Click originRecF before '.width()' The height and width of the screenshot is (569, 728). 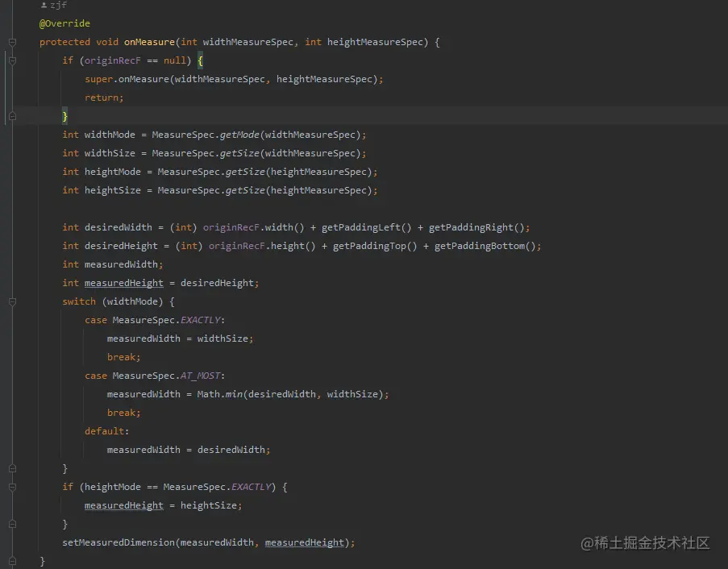pos(231,227)
